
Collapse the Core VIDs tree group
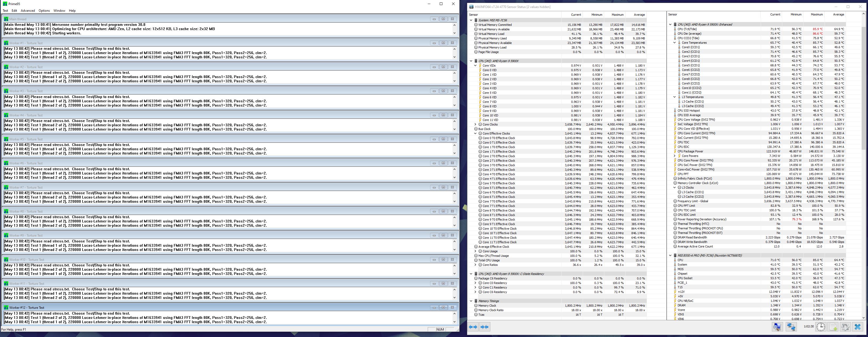(x=475, y=66)
